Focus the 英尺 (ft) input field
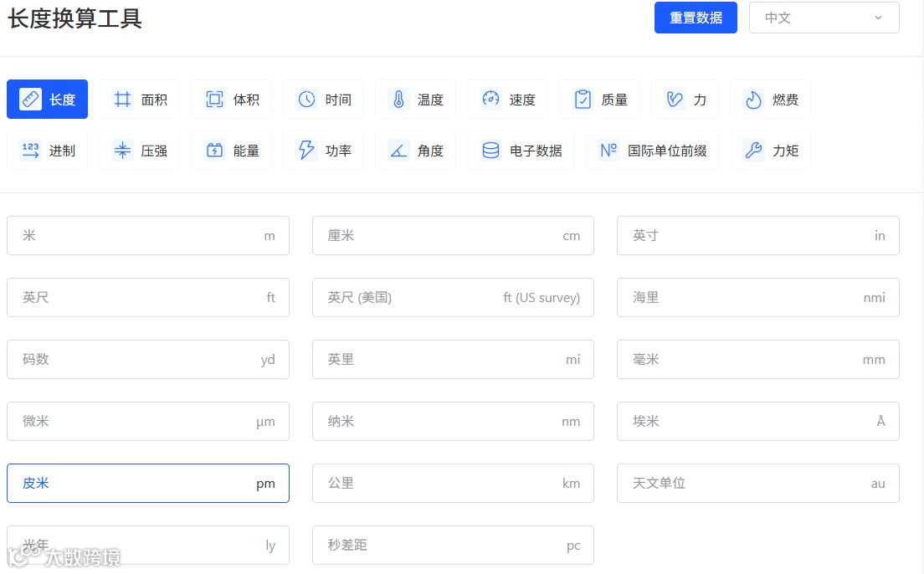Image resolution: width=924 pixels, height=574 pixels. 148,298
